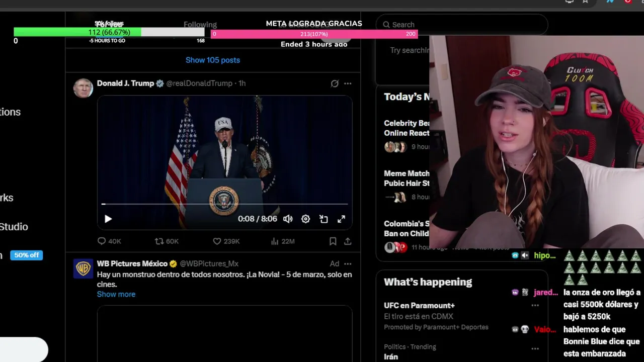The width and height of the screenshot is (644, 362).
Task: Open WB Pictures México avatar
Action: click(x=83, y=268)
